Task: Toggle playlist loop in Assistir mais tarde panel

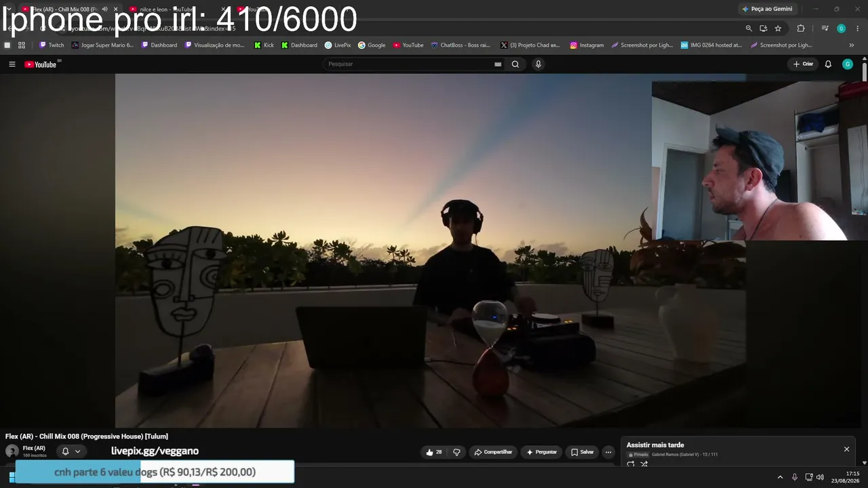Action: [631, 464]
